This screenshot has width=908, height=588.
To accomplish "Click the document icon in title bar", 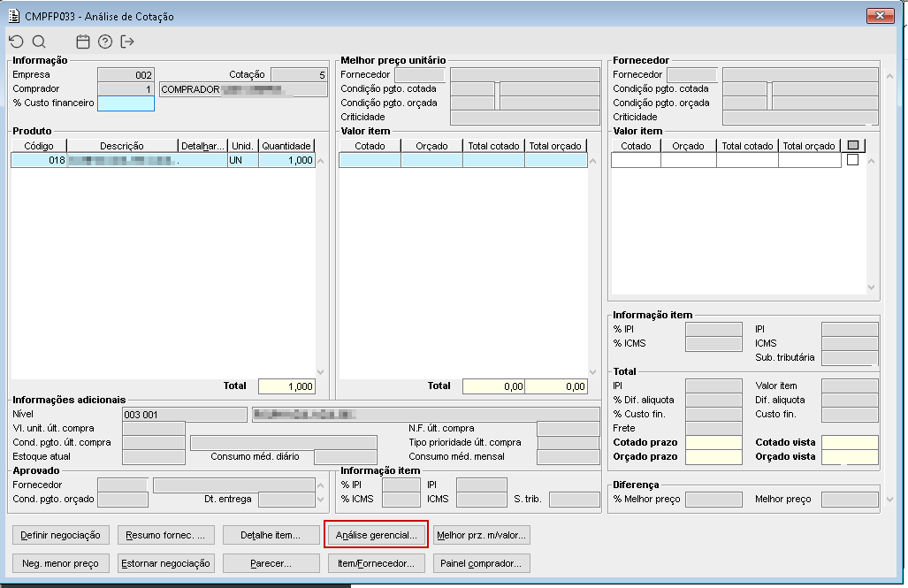I will point(14,16).
